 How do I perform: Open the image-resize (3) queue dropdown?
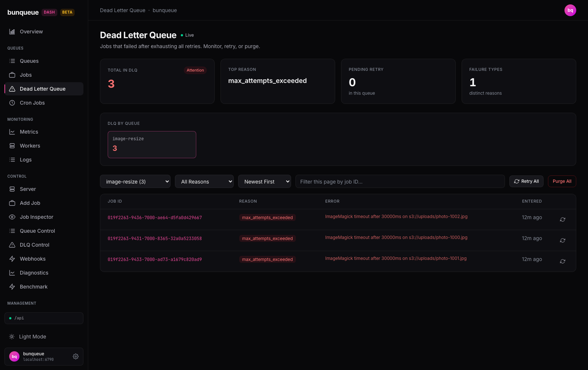[135, 181]
